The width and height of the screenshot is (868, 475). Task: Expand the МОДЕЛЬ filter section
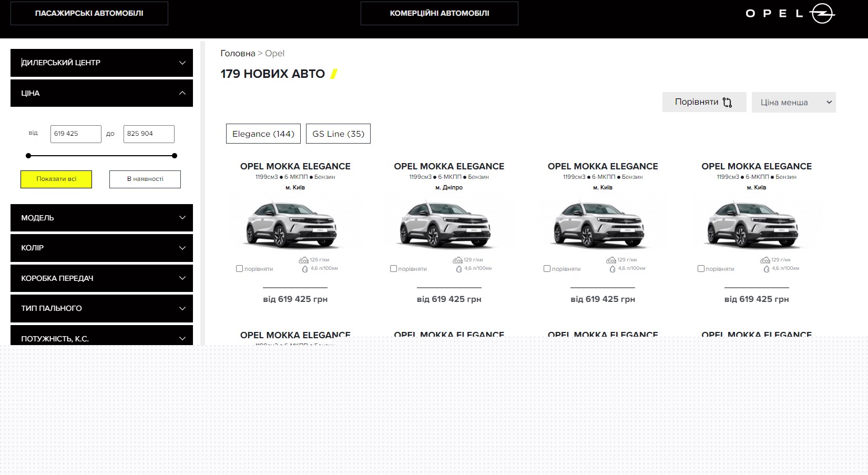[x=101, y=217]
